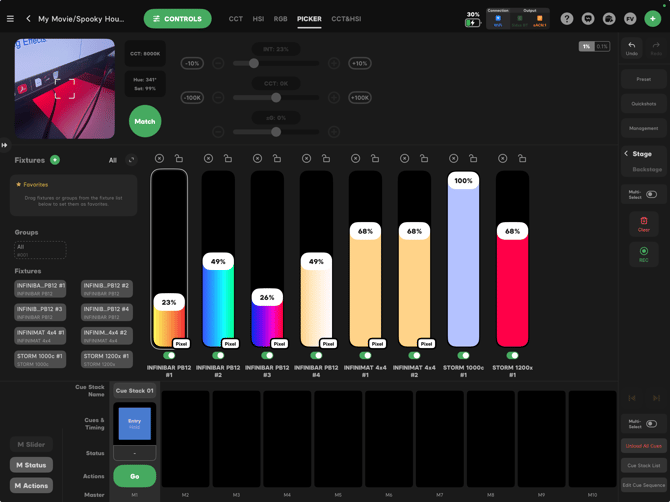Clear INFINIBAR PB12 #1 fader with X icon
Screen dimensions: 670x502
click(x=159, y=159)
